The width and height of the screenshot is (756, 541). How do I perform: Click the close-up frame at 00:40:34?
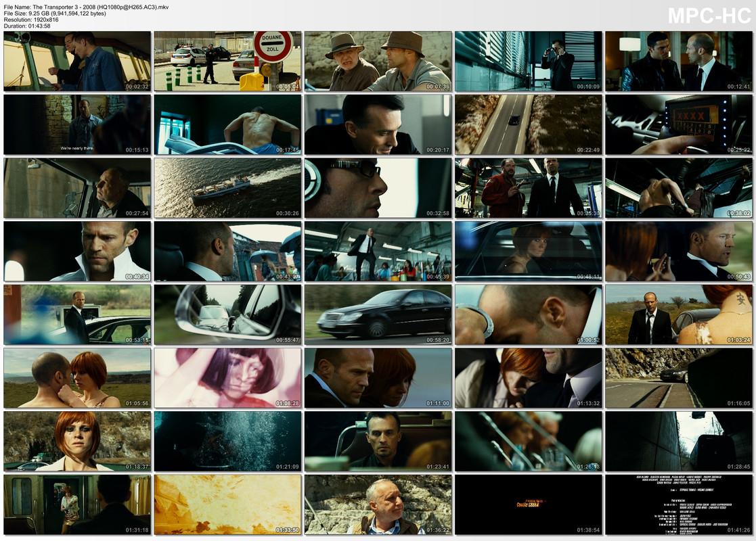click(x=77, y=251)
